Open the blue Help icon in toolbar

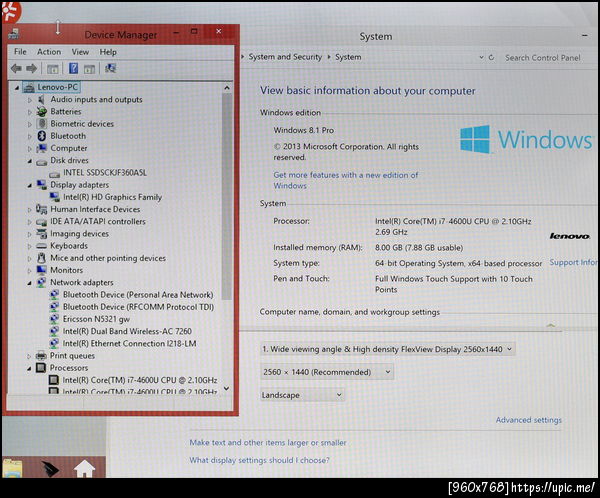pos(73,69)
